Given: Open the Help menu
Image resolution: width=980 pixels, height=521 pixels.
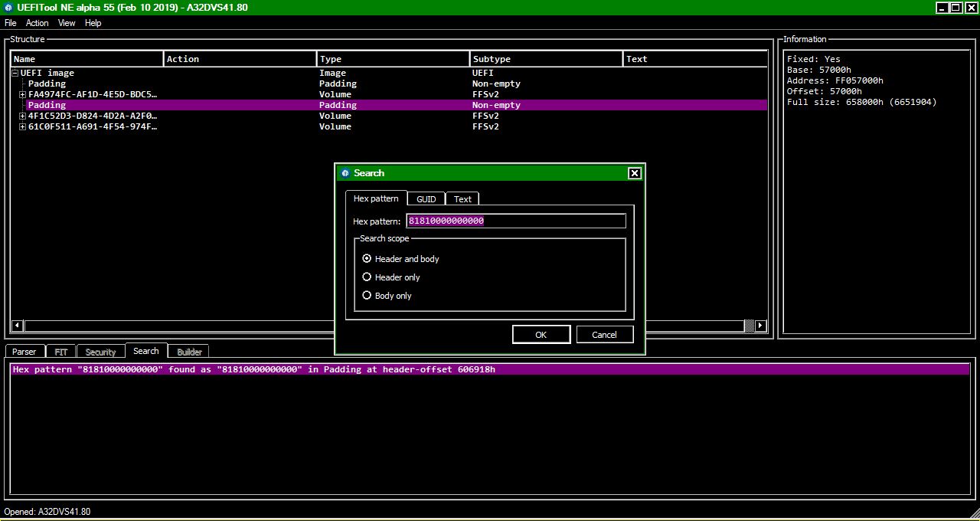Looking at the screenshot, I should point(93,23).
